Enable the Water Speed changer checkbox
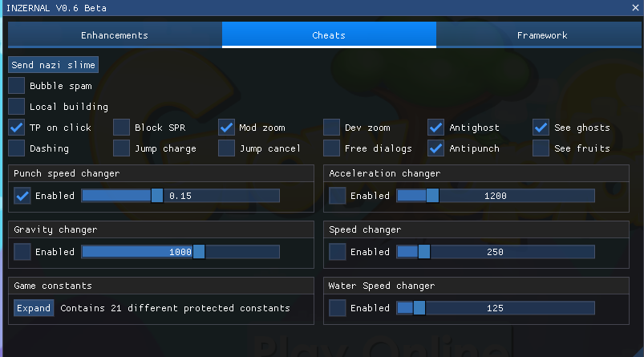This screenshot has height=357, width=644. [337, 308]
